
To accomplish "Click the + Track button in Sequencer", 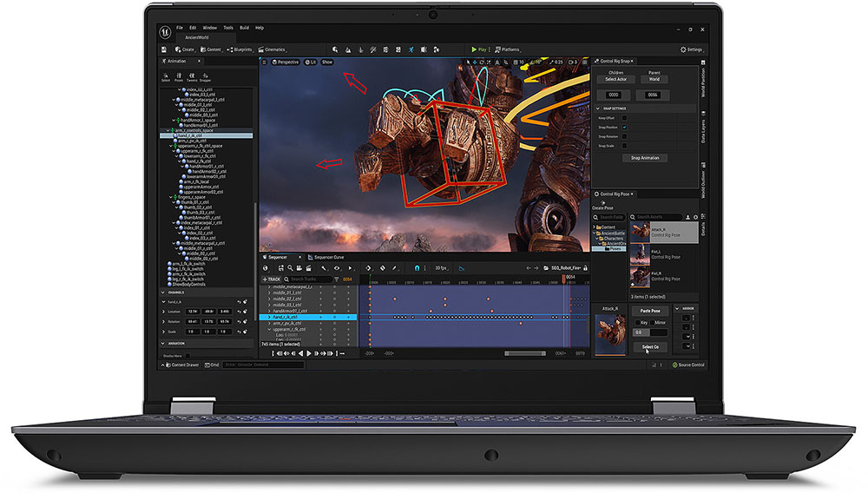I will click(271, 279).
